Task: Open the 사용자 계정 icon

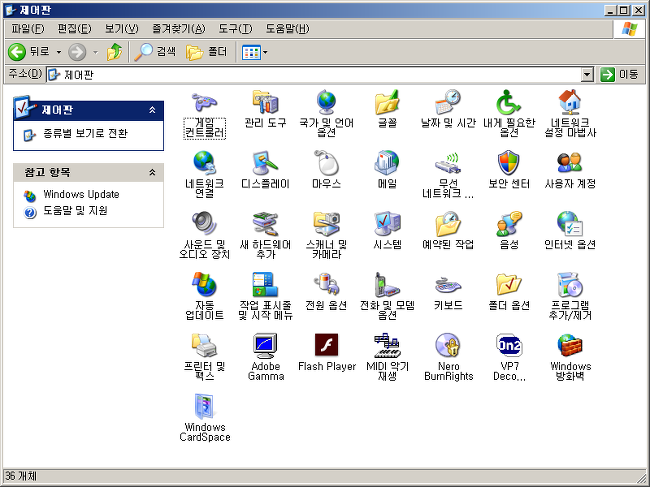Action: tap(570, 163)
